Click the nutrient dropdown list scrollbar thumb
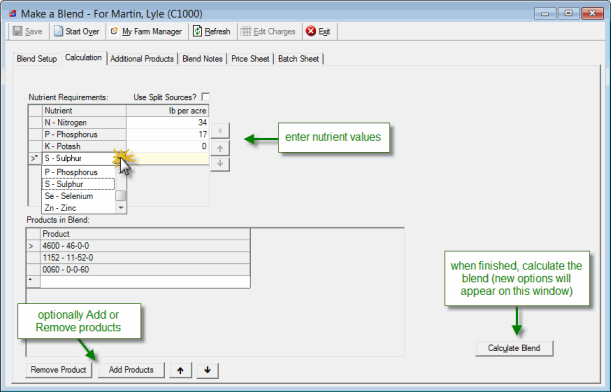Viewport: 611px width, 392px height. [121, 195]
